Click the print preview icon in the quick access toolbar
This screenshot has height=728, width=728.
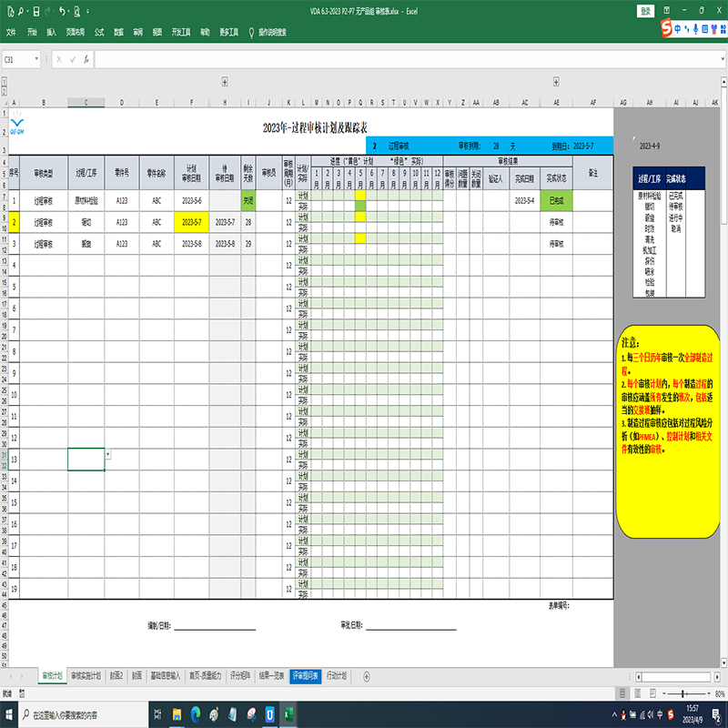click(77, 11)
